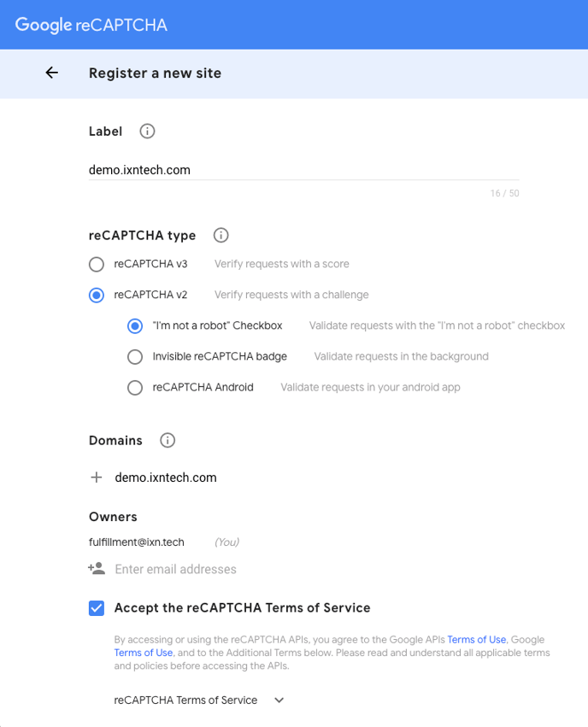Open the Domains info icon

click(168, 440)
